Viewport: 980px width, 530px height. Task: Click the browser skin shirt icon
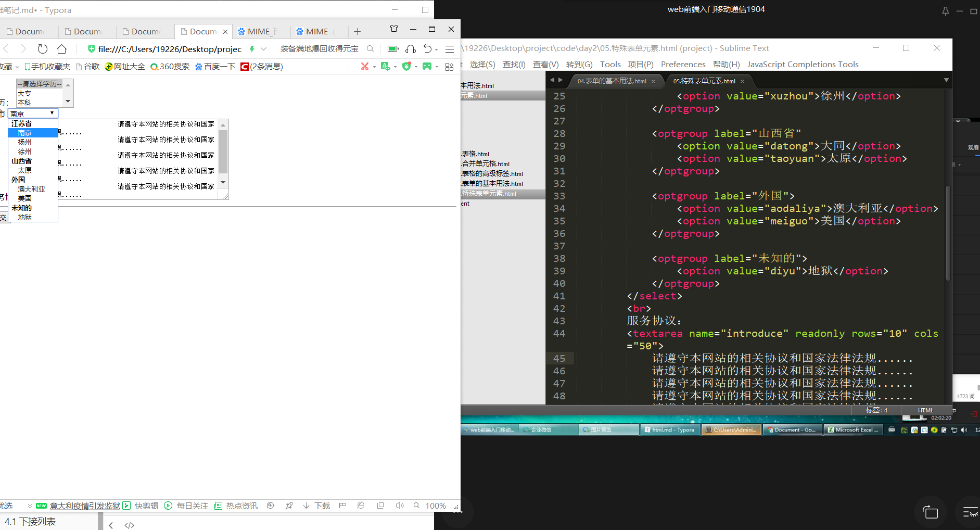point(394,29)
